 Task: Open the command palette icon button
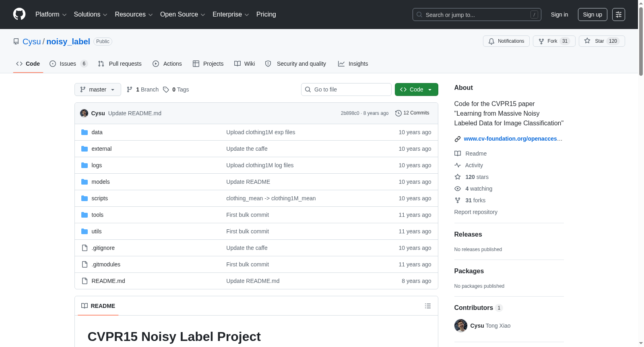pos(619,15)
